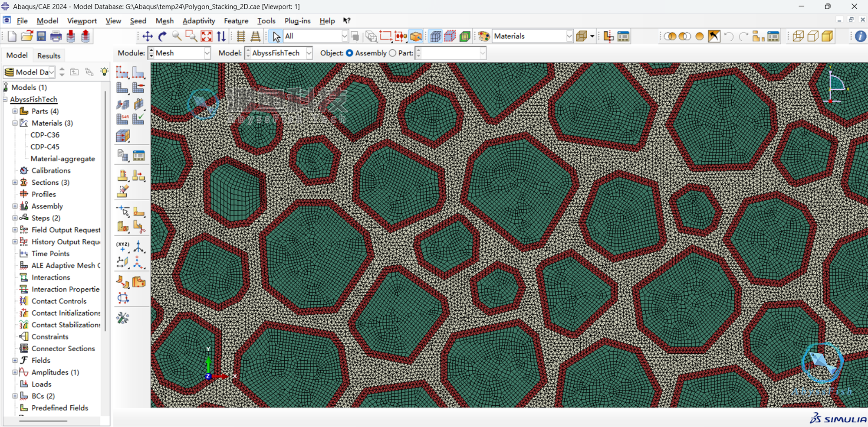868x427 pixels.
Task: Click the Cycle Views arrows icon
Action: [221, 36]
